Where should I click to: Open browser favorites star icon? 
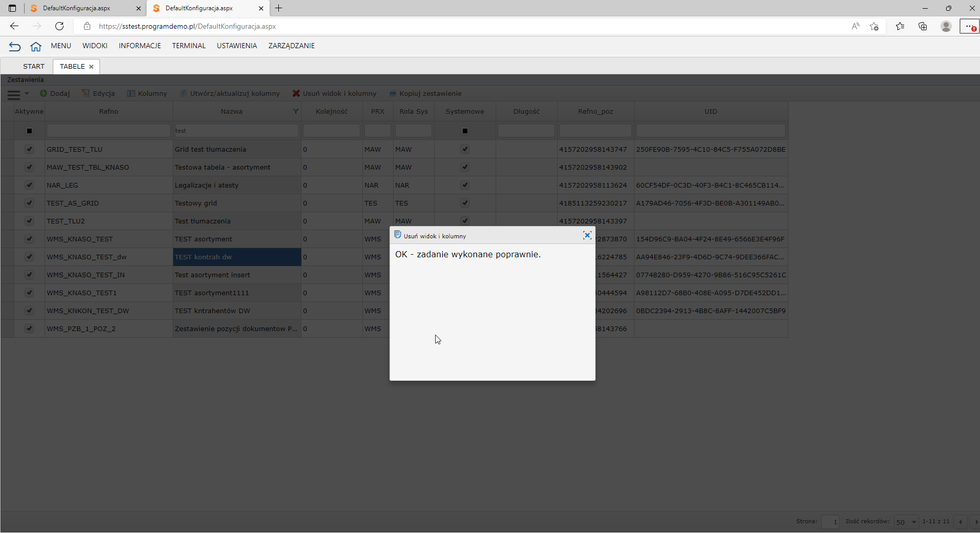point(900,26)
